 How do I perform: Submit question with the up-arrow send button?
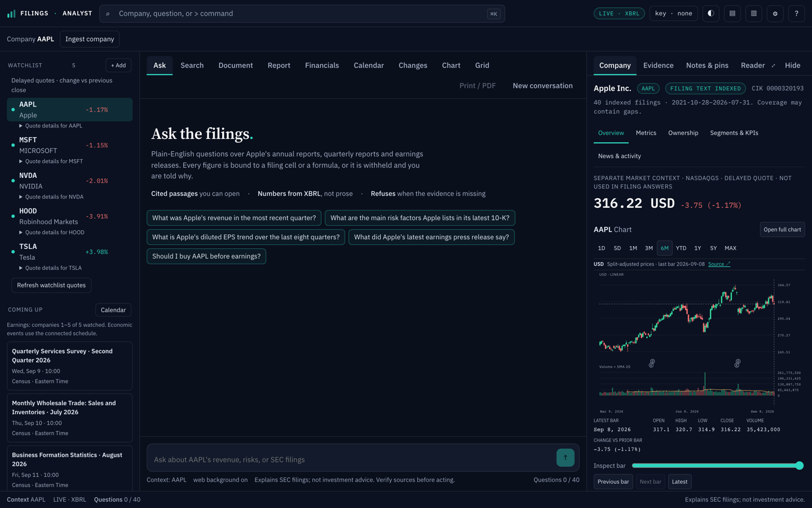click(565, 458)
